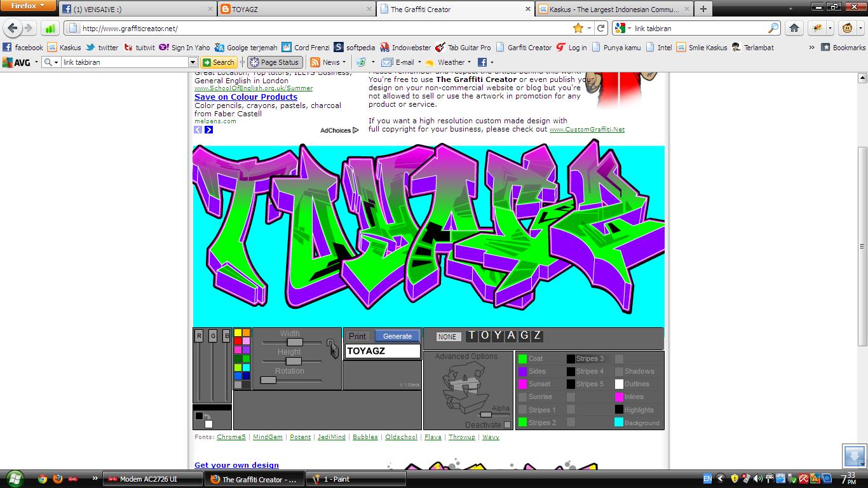The width and height of the screenshot is (868, 488).
Task: Click the AVG Page Status button
Action: pos(275,62)
